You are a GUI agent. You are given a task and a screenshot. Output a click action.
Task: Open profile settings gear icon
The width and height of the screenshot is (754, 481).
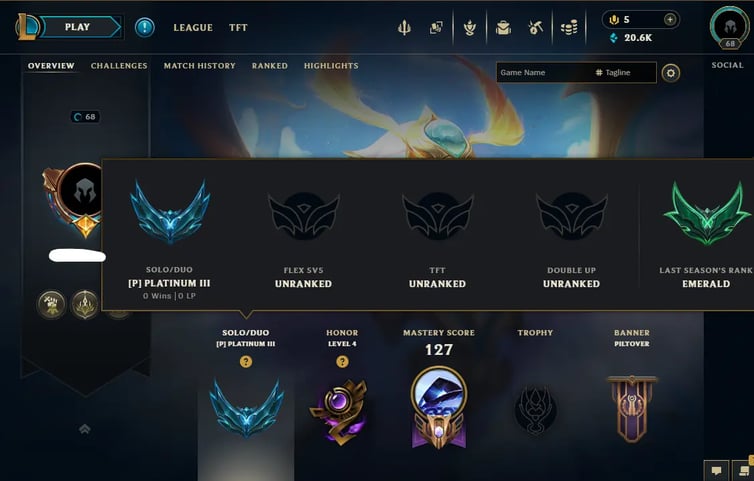coord(670,73)
